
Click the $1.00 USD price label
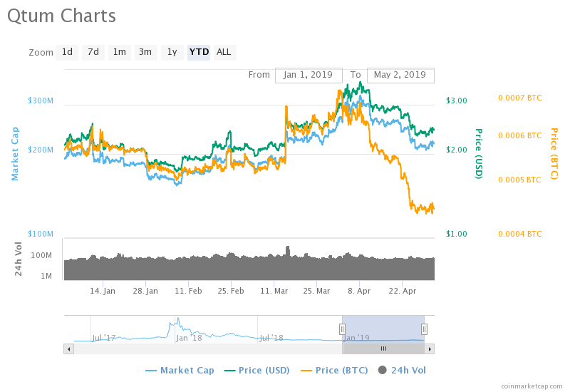(x=457, y=234)
